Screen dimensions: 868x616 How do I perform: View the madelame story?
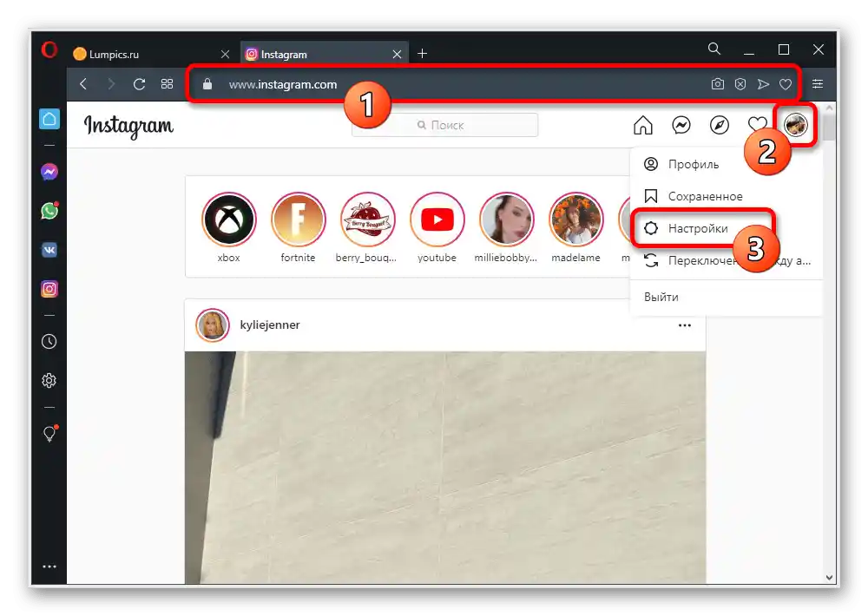[x=575, y=220]
